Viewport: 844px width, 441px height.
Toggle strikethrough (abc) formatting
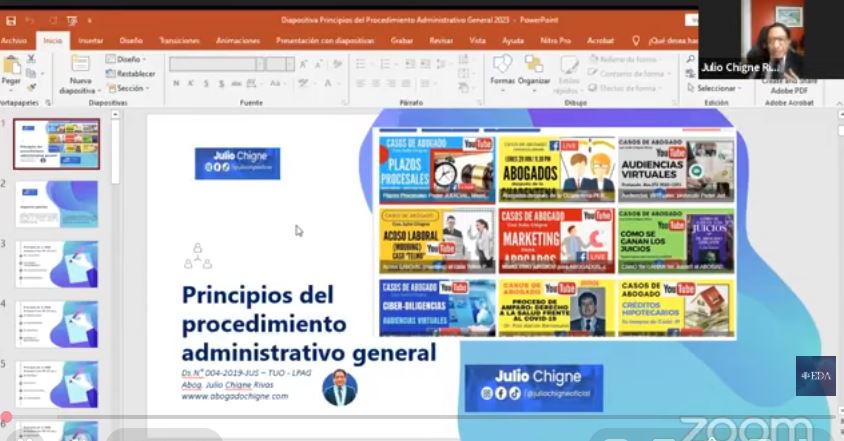[236, 83]
